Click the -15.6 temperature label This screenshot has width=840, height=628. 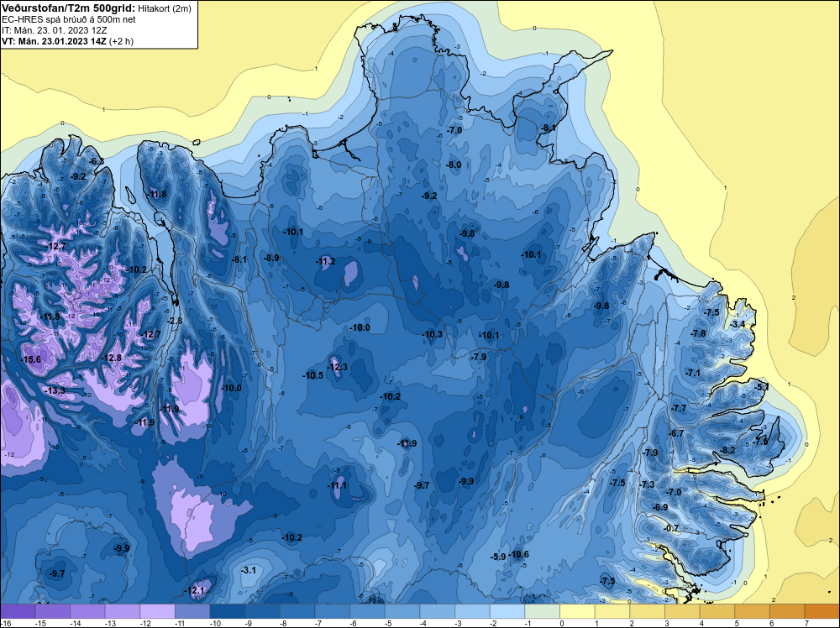(30, 359)
